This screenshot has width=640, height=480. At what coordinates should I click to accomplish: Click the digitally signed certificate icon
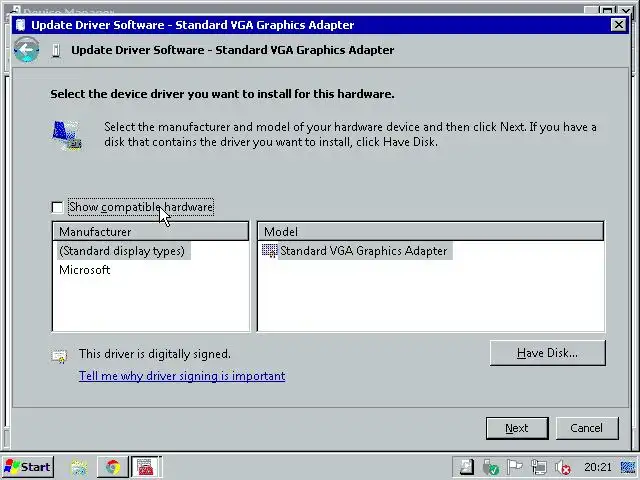pyautogui.click(x=59, y=356)
